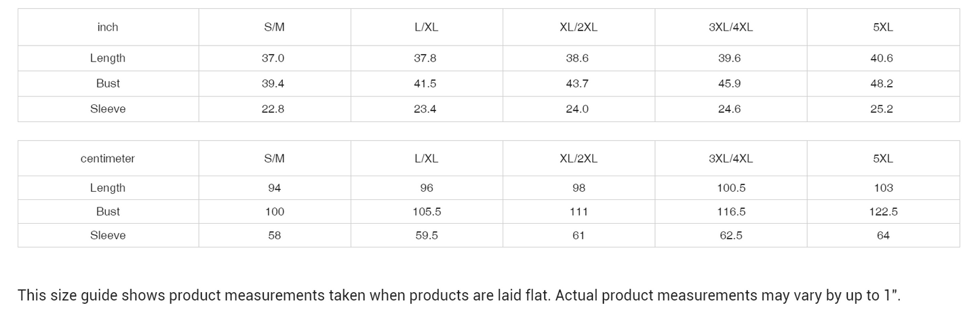Click the Length row label in inch table
This screenshot has width=980, height=322.
pos(108,58)
